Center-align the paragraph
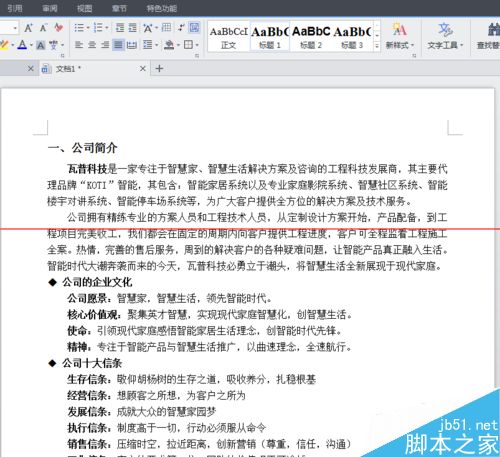This screenshot has width=500, height=457. click(x=92, y=45)
